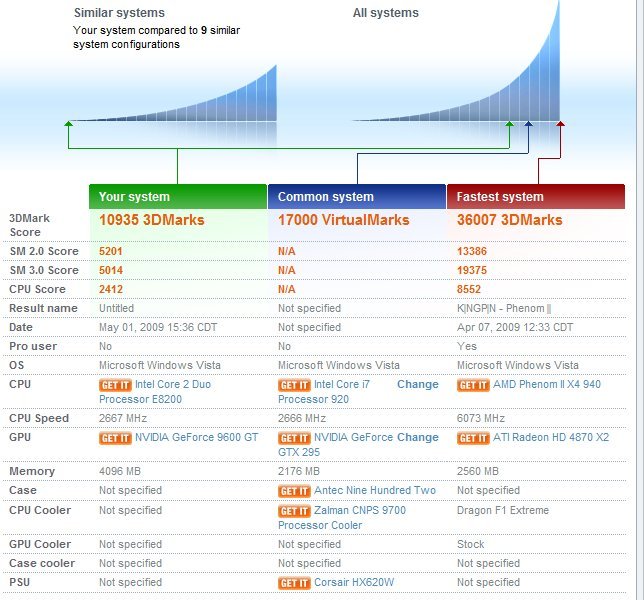Click GET IT badge beside Zalman CNPS 9700

(x=294, y=511)
